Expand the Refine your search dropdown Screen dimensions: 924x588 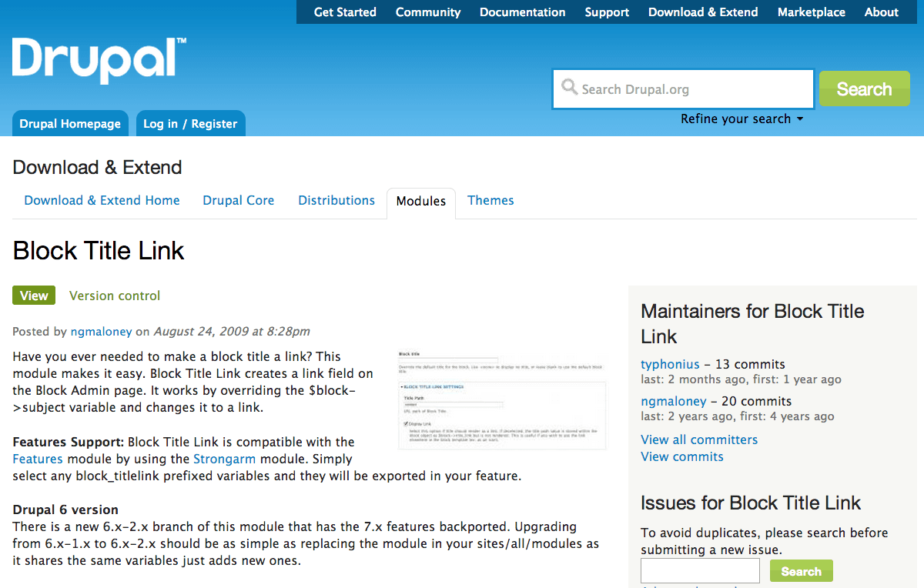pos(742,119)
